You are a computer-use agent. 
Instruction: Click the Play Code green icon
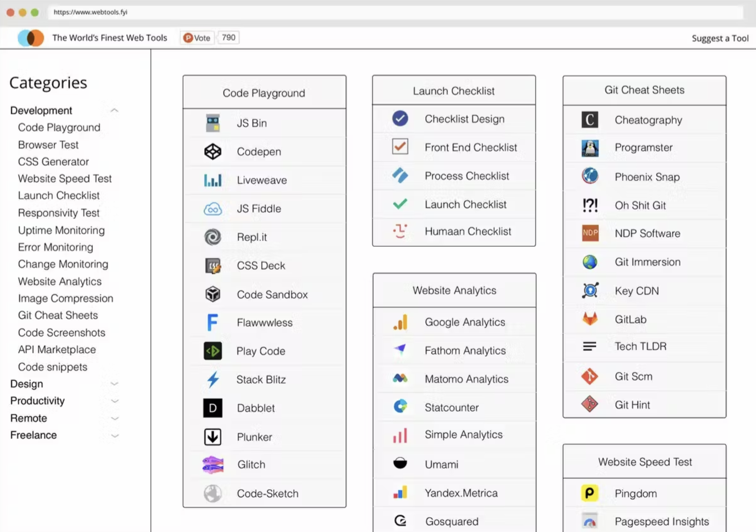213,351
